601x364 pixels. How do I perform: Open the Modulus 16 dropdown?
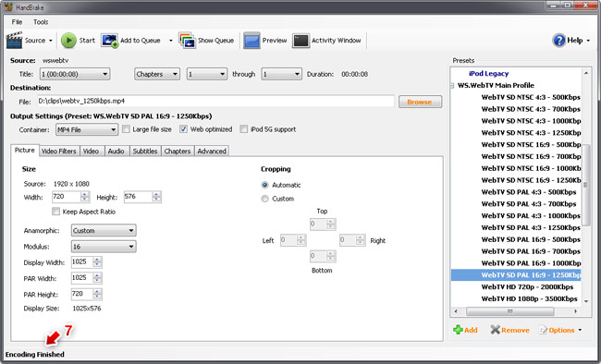point(104,247)
